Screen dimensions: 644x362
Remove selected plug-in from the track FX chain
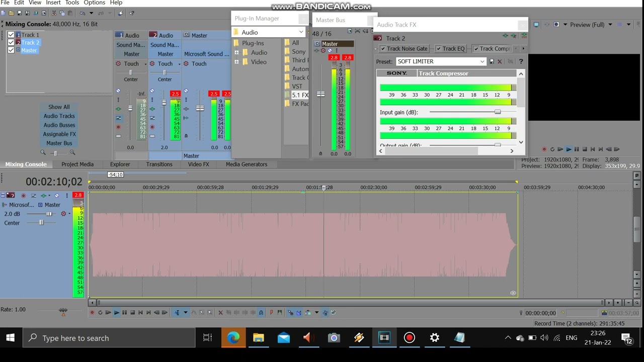pyautogui.click(x=513, y=36)
